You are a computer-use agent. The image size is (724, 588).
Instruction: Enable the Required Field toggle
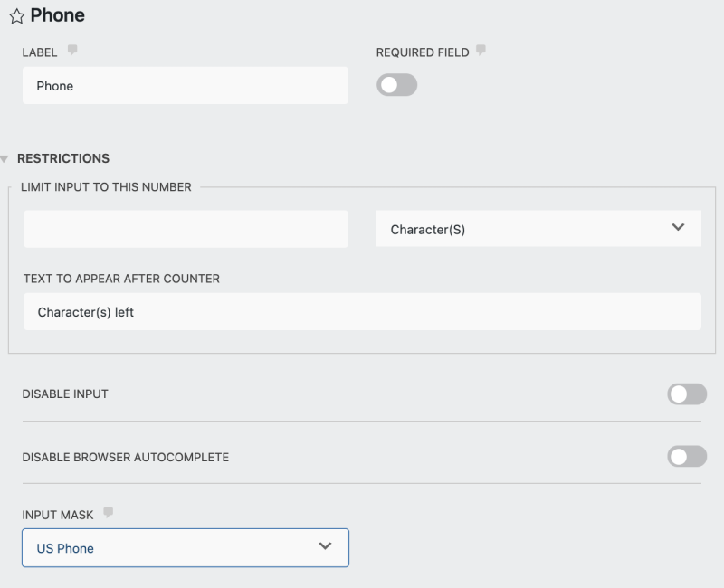pyautogui.click(x=396, y=85)
